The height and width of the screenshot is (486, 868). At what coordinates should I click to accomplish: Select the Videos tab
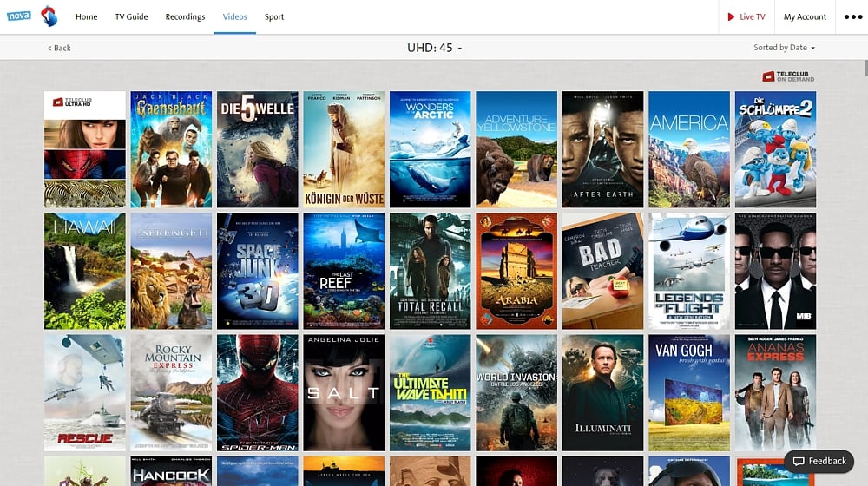pos(234,16)
